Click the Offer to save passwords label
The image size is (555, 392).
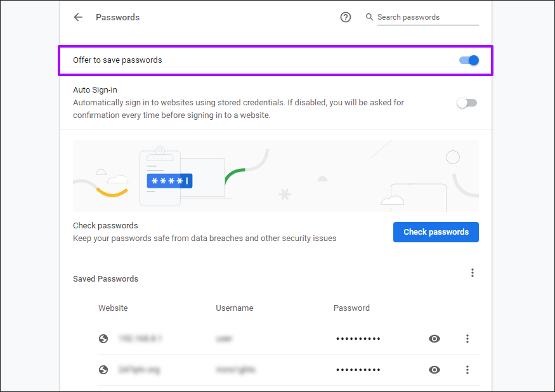click(117, 60)
